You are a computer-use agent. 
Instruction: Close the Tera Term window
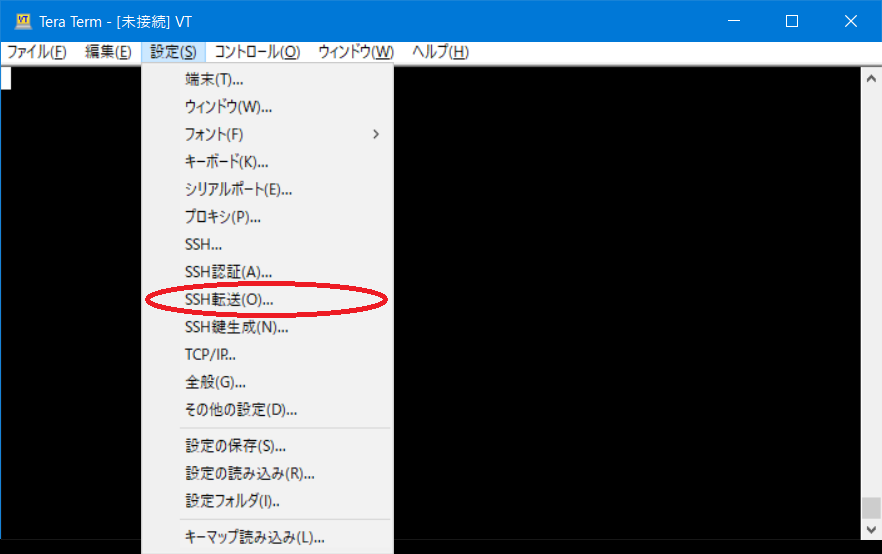pyautogui.click(x=850, y=21)
